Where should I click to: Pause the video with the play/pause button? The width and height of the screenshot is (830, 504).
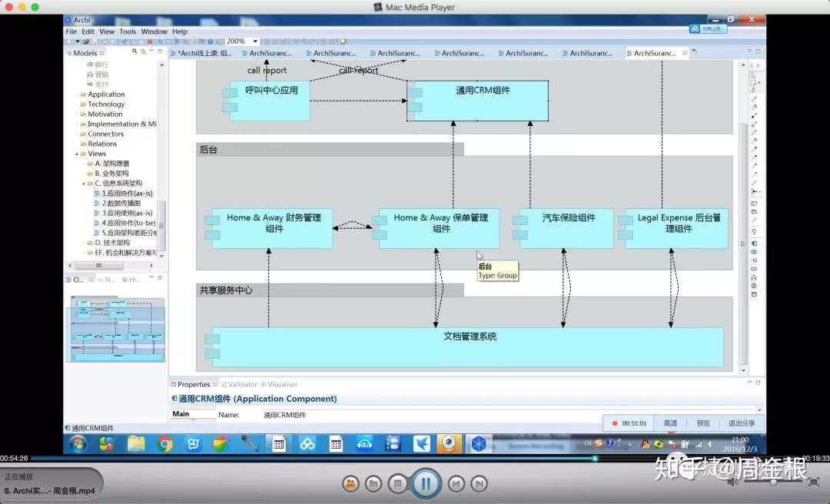426,482
